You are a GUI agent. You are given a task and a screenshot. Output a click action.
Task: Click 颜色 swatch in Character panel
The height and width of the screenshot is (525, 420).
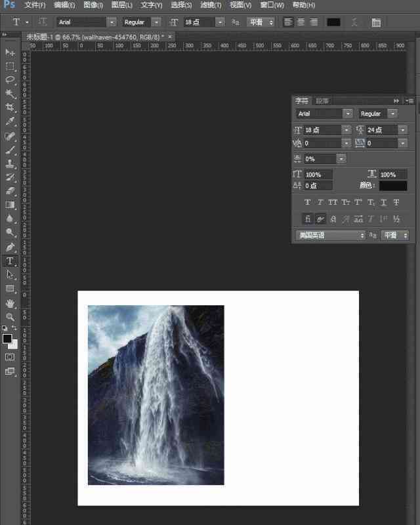pyautogui.click(x=393, y=186)
